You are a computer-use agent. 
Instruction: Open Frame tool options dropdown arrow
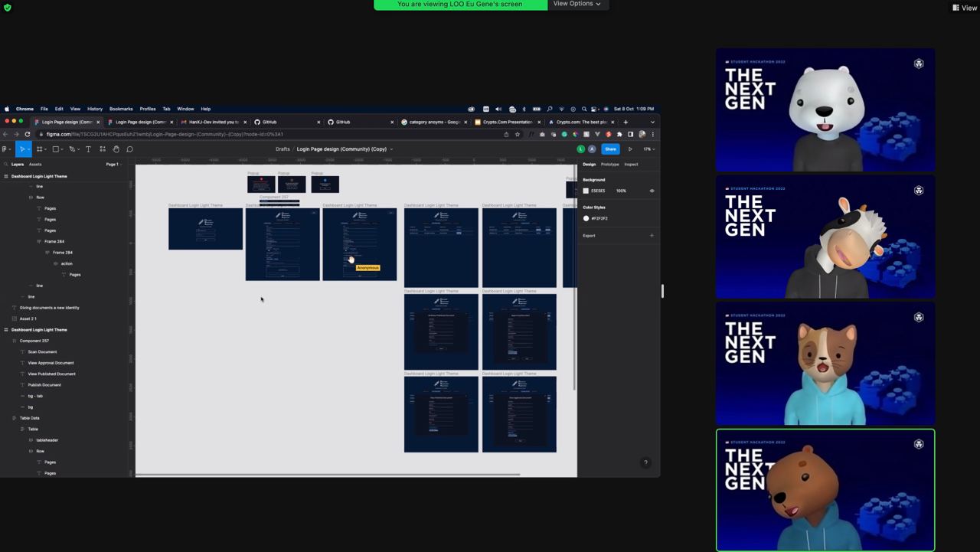(46, 149)
